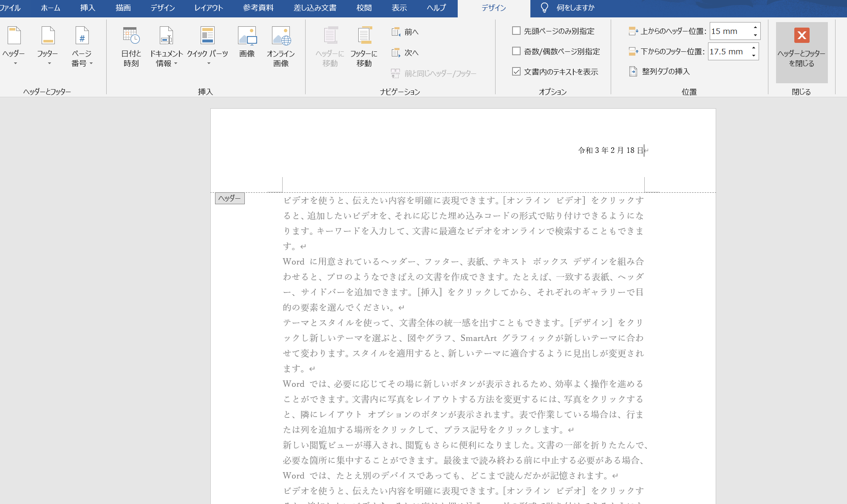
Task: Expand the ページ番号 dropdown arrow
Action: pos(91,64)
